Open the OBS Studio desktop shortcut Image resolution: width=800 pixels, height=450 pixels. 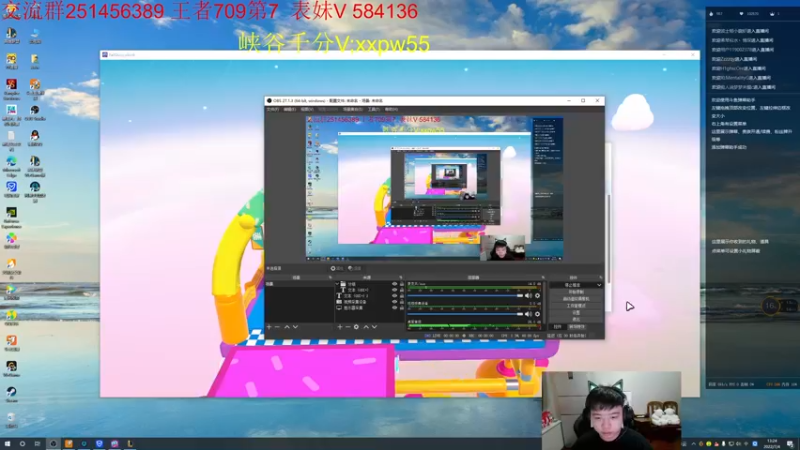[x=35, y=112]
